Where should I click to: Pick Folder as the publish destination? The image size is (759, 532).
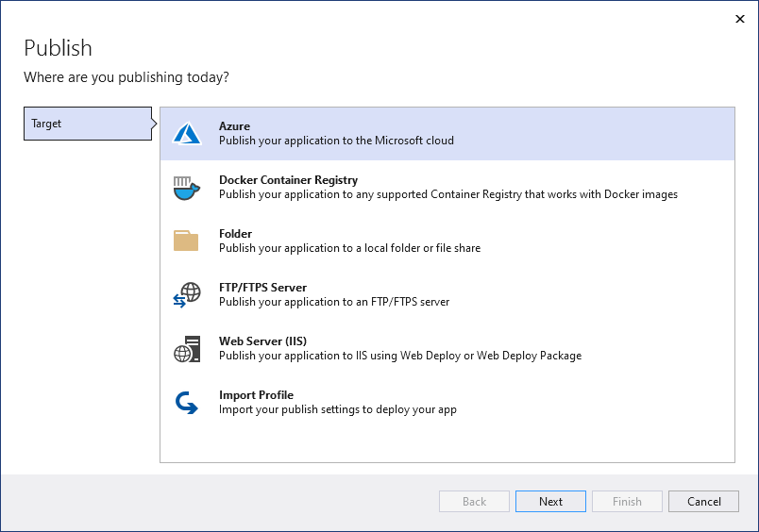point(235,234)
